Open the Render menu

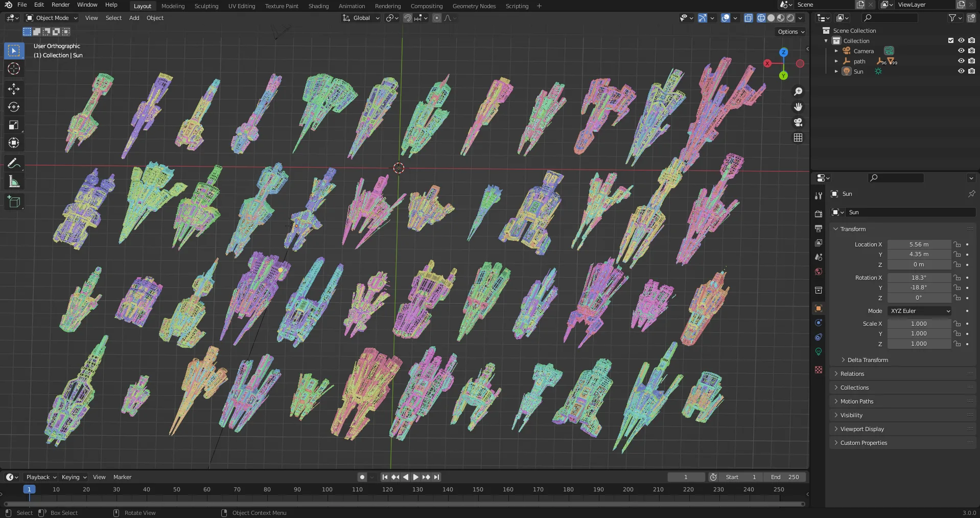(60, 5)
